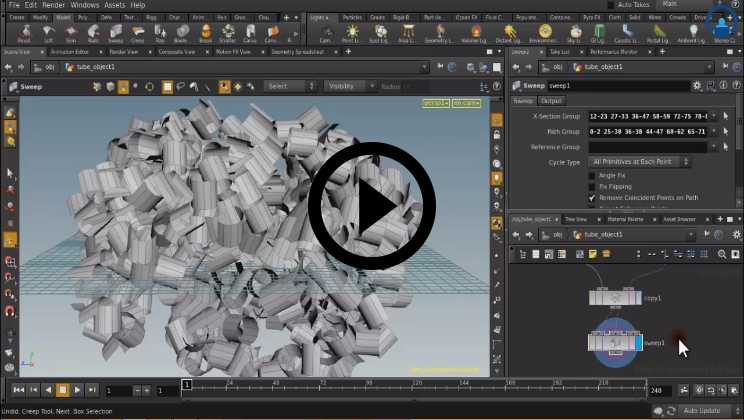This screenshot has width=744, height=420.
Task: Click the network editor search magnifier icon
Action: point(722,254)
